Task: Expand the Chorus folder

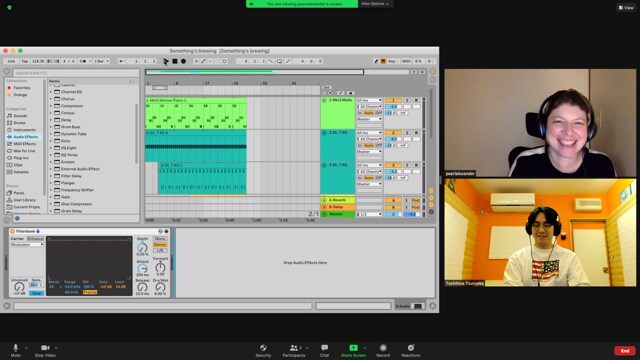Action: tap(51, 99)
